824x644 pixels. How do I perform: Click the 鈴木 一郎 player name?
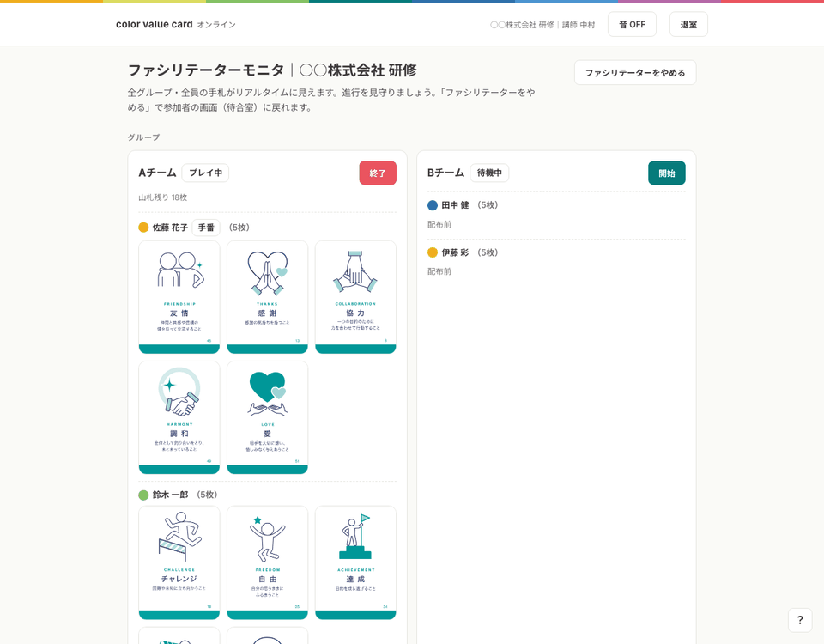170,495
